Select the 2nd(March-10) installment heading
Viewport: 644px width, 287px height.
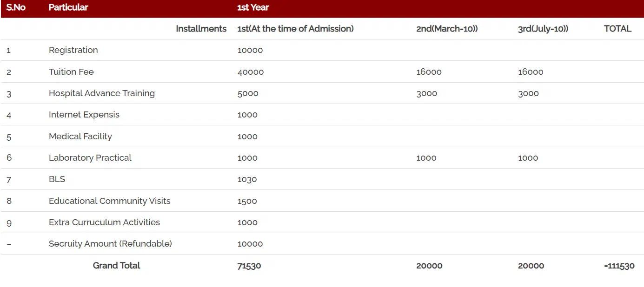coord(447,29)
